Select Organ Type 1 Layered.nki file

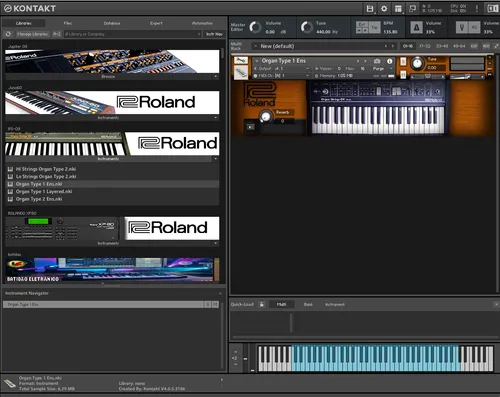coord(112,191)
